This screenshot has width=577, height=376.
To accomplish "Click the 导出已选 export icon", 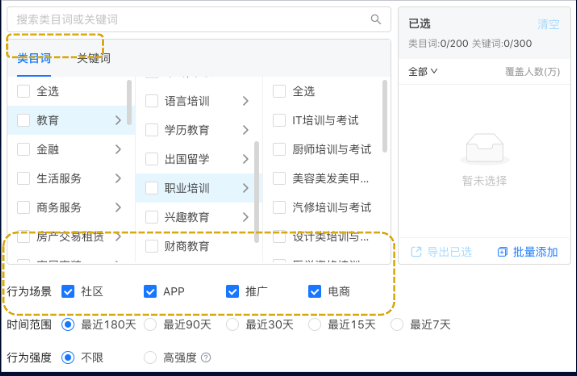I will pos(416,252).
